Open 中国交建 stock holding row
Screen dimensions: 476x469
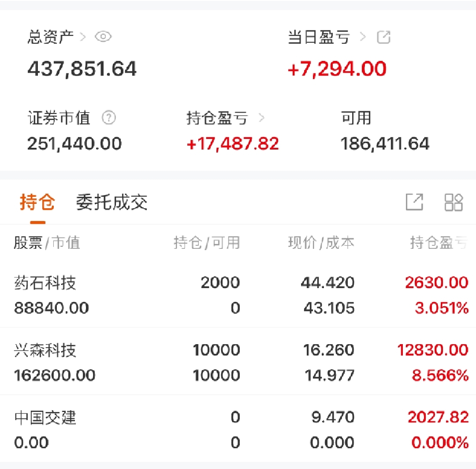pyautogui.click(x=238, y=429)
